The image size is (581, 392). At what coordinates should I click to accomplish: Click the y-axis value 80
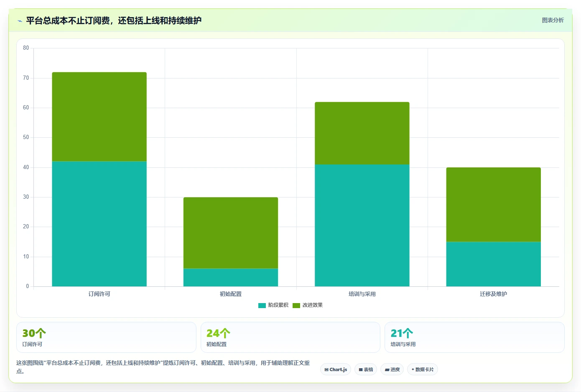pyautogui.click(x=26, y=48)
